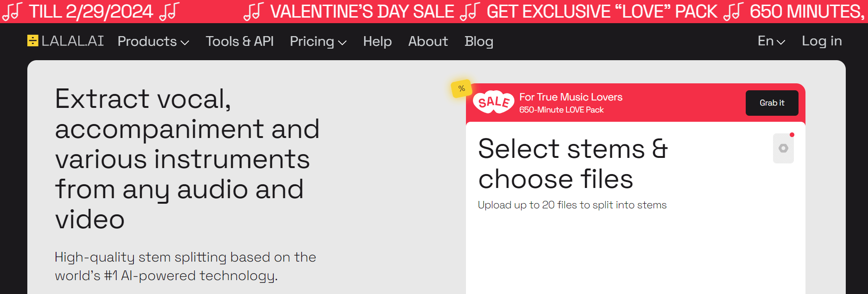
Task: Click the Log in link
Action: [x=822, y=41]
